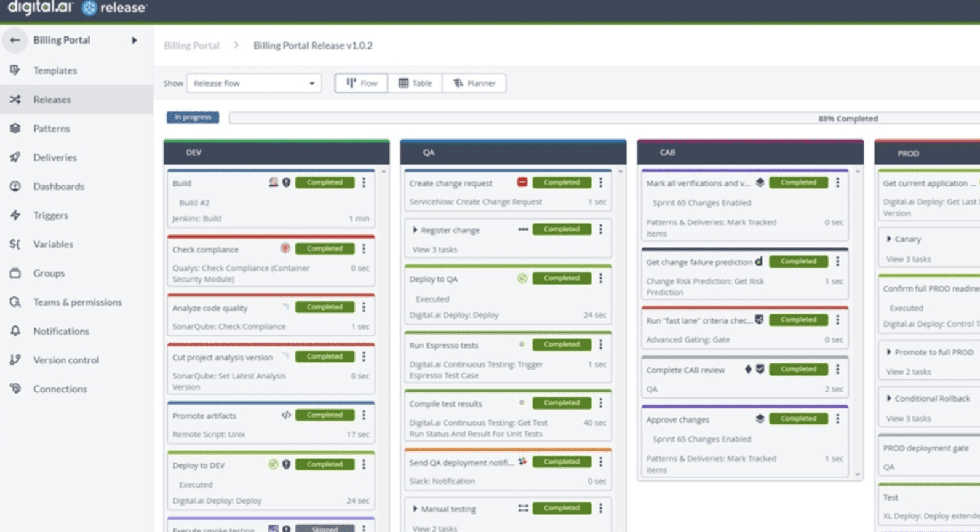Expand Canary group in PROD

pyautogui.click(x=889, y=239)
